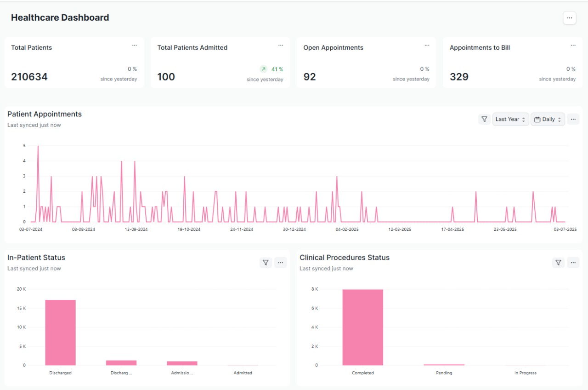The height and width of the screenshot is (390, 588).
Task: Click the Total Patients count 210634
Action: (x=29, y=77)
